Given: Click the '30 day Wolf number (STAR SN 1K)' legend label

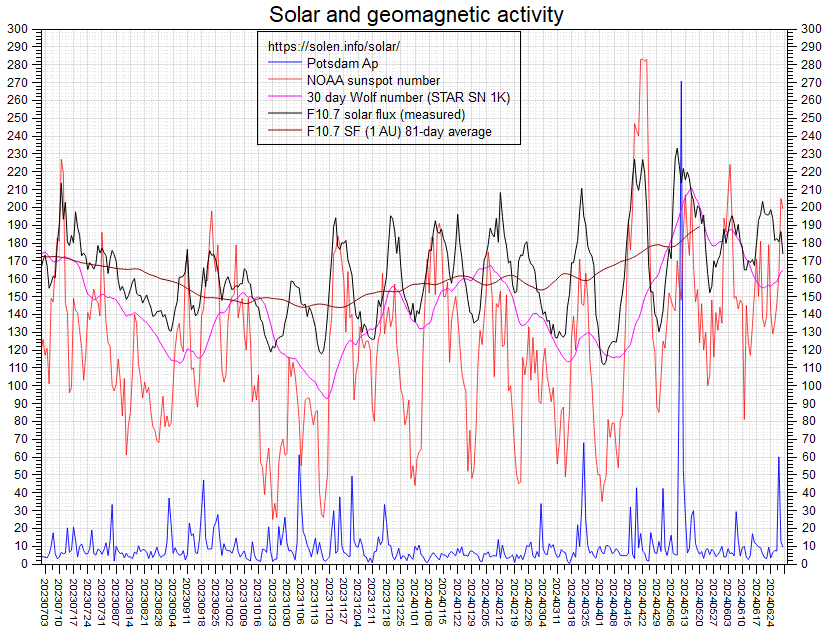Looking at the screenshot, I should (408, 97).
